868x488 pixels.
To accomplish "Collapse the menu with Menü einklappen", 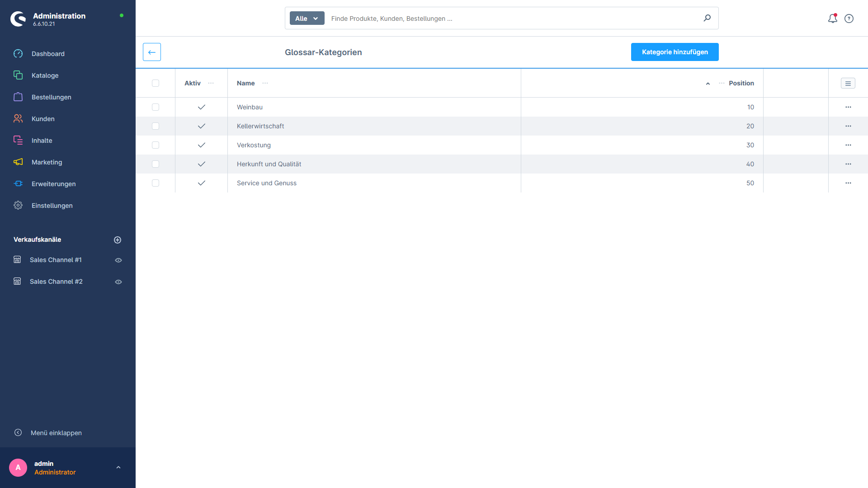I will (x=56, y=433).
